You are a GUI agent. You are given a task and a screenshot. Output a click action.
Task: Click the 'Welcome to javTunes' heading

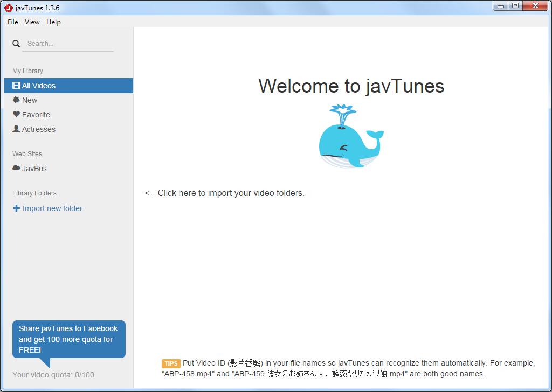351,86
